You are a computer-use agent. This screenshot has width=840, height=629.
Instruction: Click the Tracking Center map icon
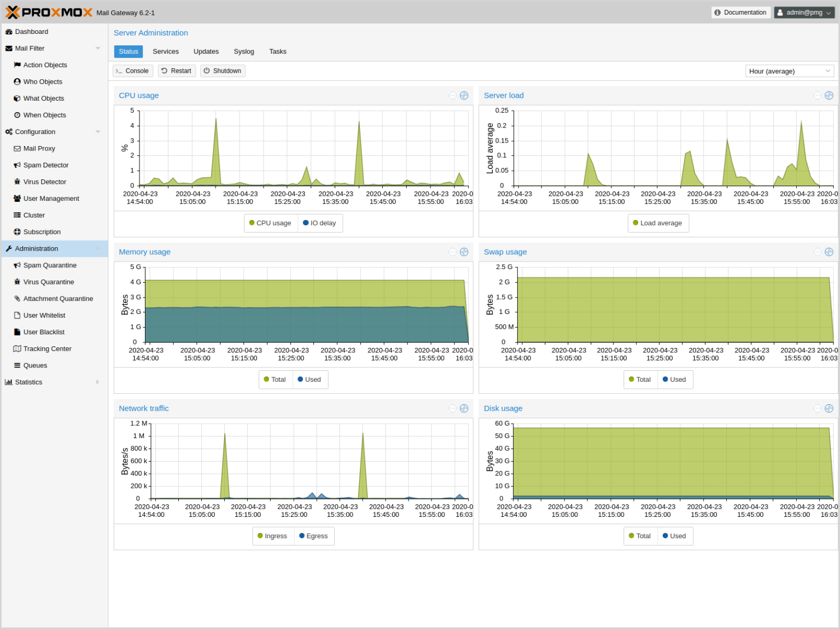point(17,349)
